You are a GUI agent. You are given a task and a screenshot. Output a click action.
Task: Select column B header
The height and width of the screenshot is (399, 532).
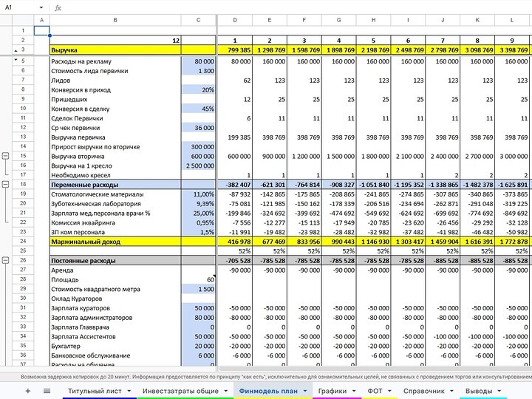pyautogui.click(x=115, y=20)
